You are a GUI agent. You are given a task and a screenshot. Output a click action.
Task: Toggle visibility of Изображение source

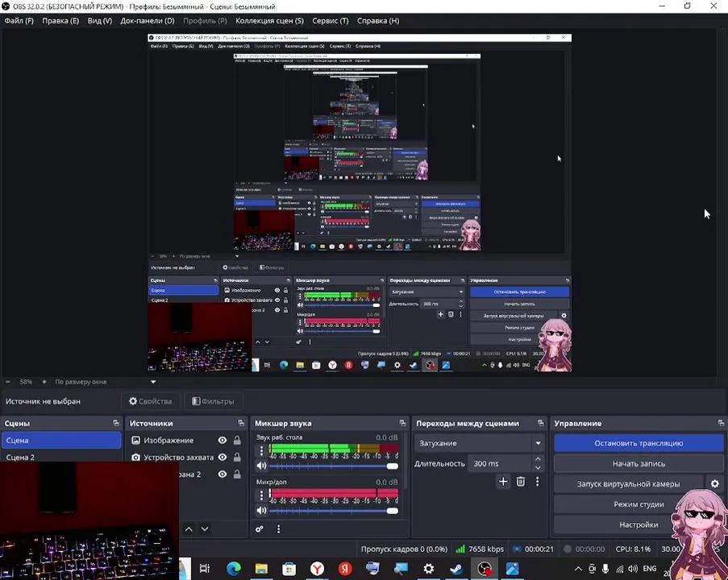point(223,441)
